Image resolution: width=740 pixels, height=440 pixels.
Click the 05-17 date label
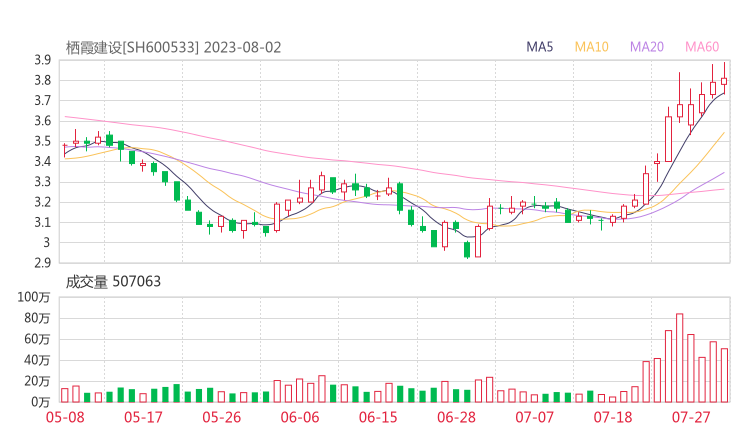coord(143,417)
